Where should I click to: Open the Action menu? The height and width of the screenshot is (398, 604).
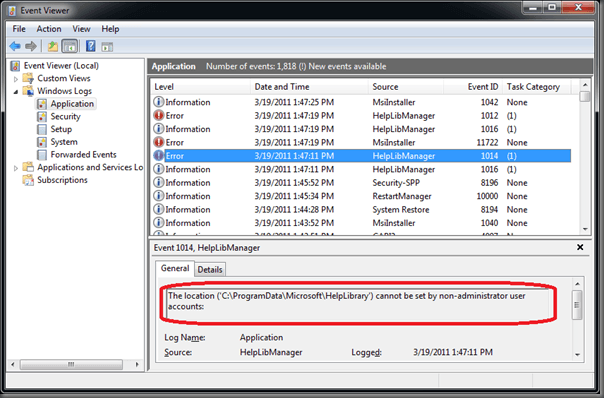click(49, 29)
